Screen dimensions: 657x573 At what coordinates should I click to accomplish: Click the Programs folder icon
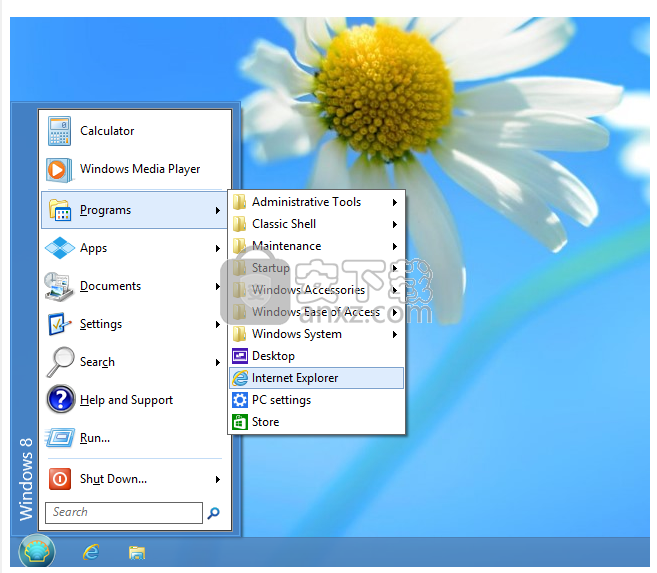(x=60, y=210)
